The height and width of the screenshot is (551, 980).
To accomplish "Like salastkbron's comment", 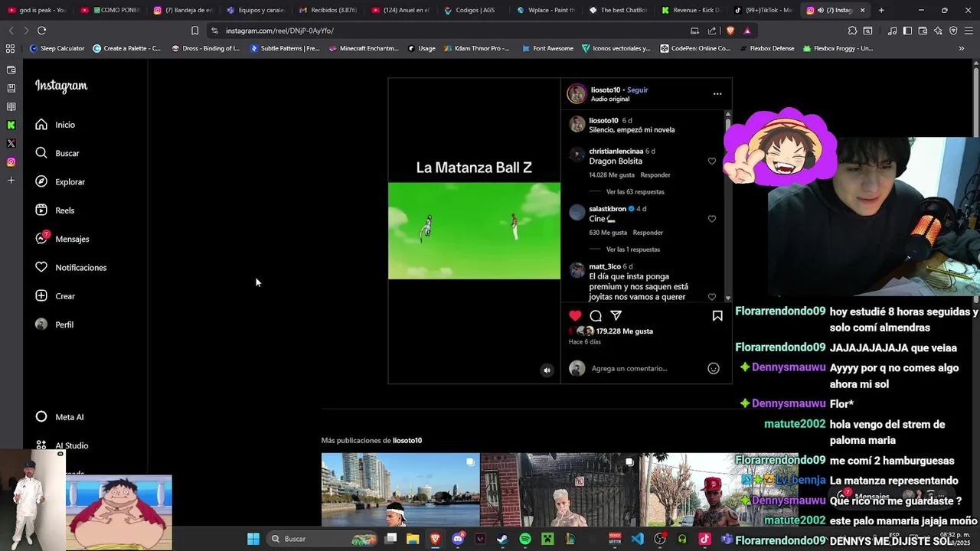I will click(712, 219).
